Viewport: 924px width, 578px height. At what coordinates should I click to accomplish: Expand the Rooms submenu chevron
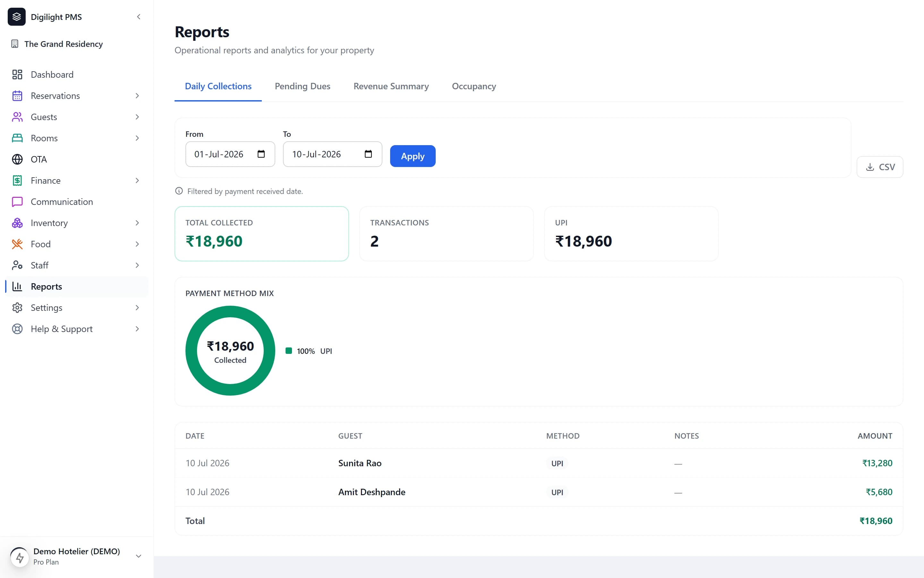click(x=137, y=138)
